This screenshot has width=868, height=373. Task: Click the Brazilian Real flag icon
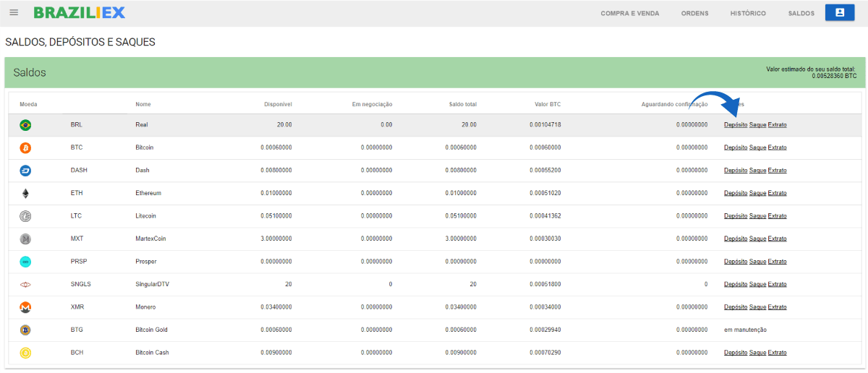25,125
